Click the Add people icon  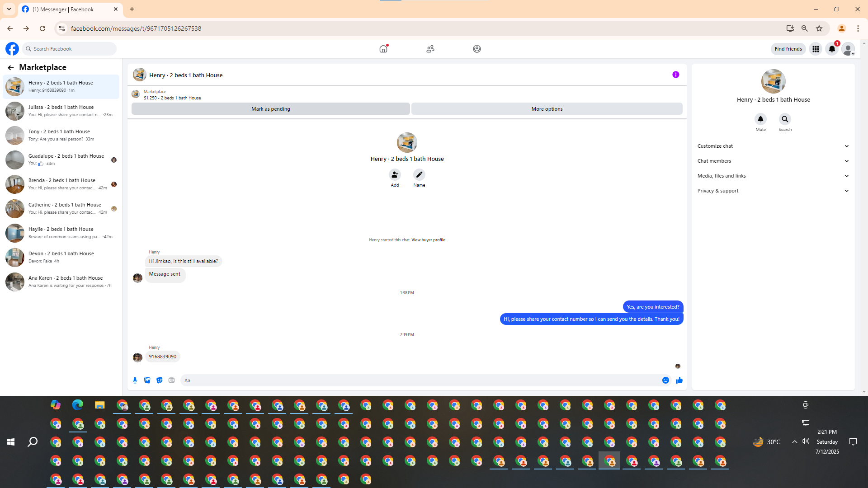point(395,175)
